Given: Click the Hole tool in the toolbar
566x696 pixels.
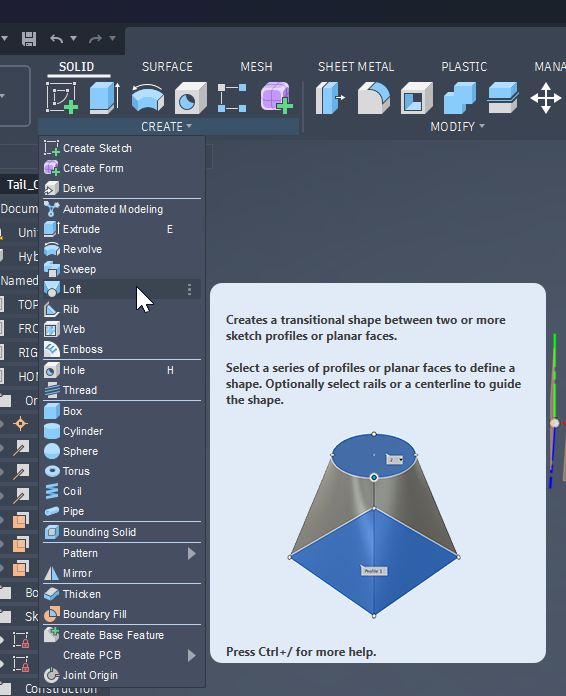Looking at the screenshot, I should 190,98.
